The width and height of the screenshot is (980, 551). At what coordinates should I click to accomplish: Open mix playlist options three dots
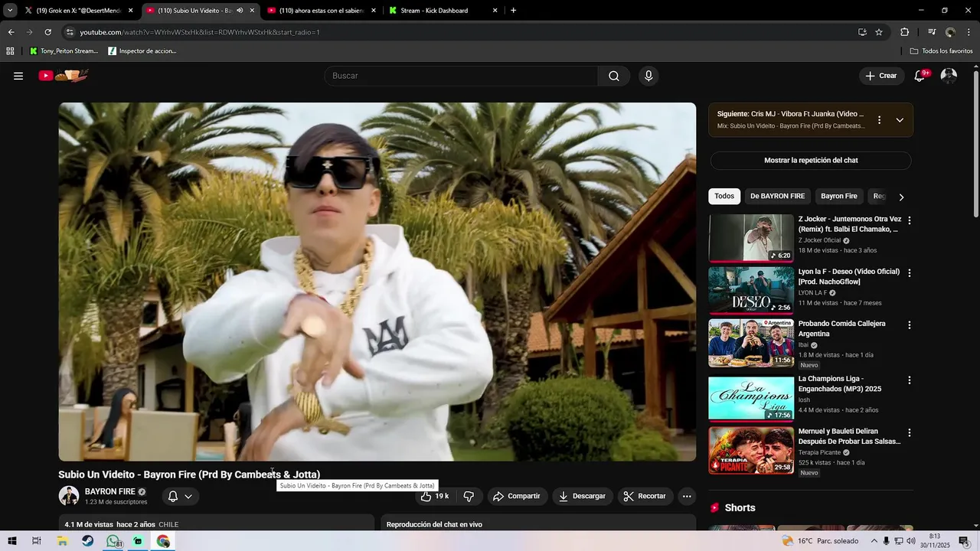[879, 120]
